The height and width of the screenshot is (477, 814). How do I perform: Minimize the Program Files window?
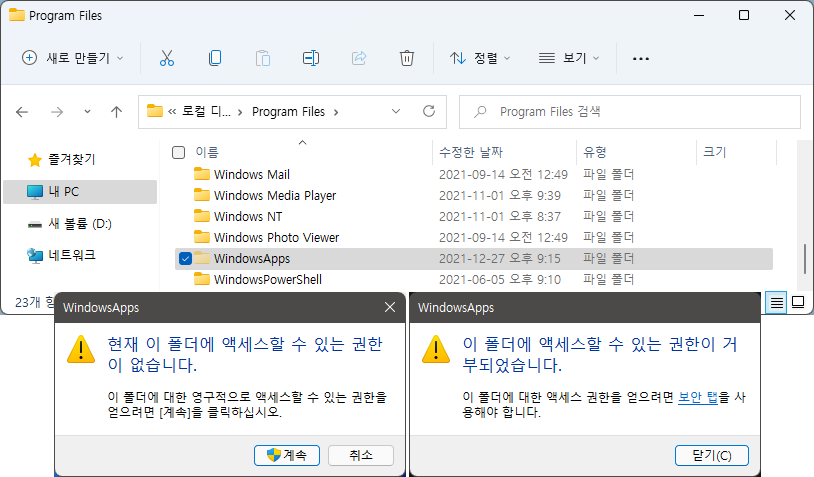pos(699,15)
